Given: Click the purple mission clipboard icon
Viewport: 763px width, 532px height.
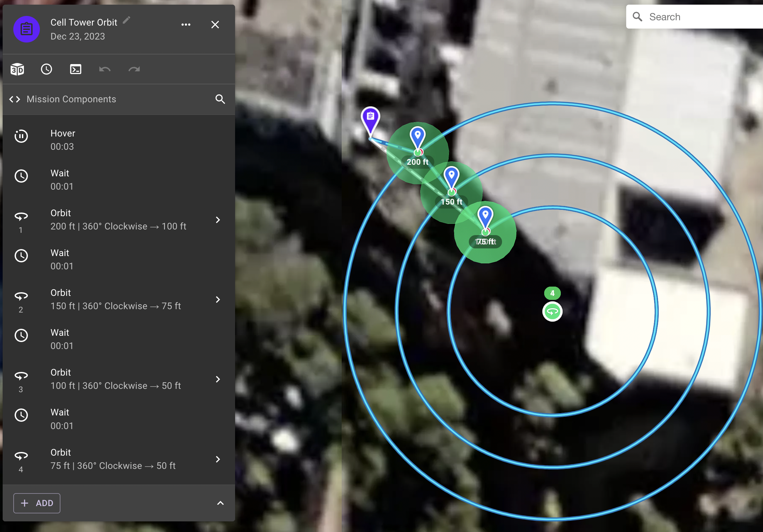Looking at the screenshot, I should point(27,29).
